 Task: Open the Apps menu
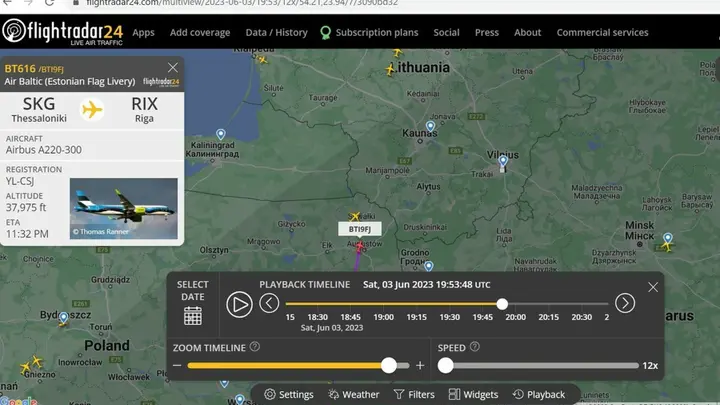pyautogui.click(x=143, y=33)
